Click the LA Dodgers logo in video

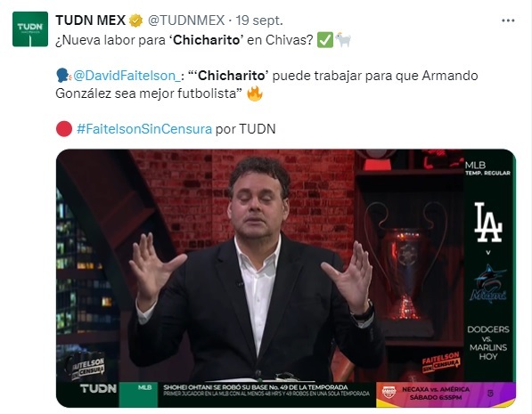pyautogui.click(x=488, y=223)
